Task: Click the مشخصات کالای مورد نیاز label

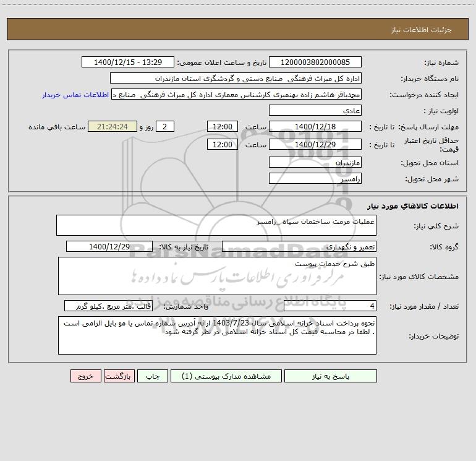Action: tap(419, 277)
